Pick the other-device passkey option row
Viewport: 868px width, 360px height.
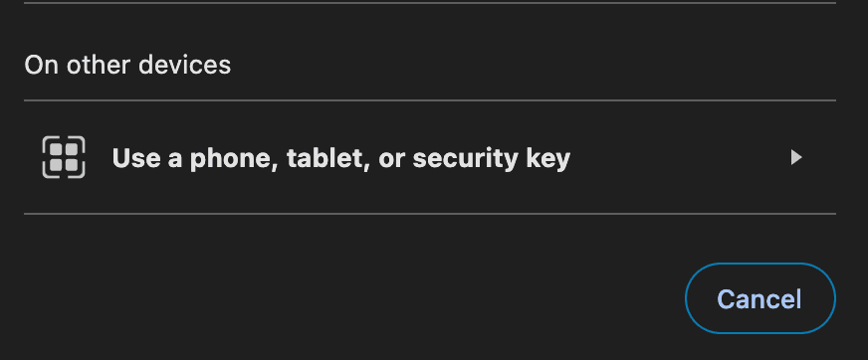coord(430,157)
